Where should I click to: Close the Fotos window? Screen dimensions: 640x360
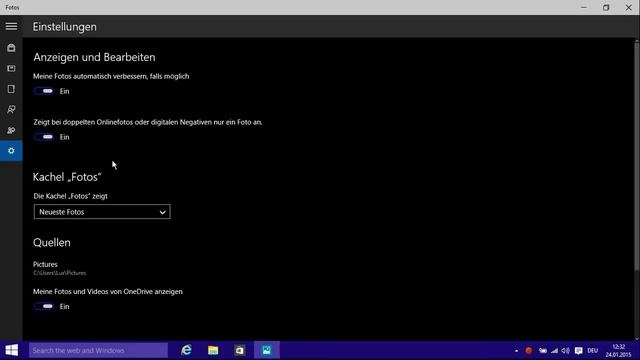(629, 7)
